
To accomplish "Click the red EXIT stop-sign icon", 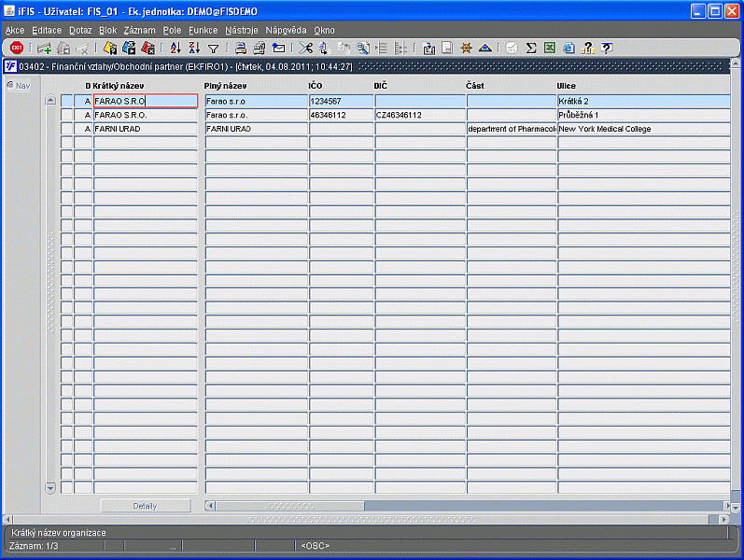I will [17, 48].
